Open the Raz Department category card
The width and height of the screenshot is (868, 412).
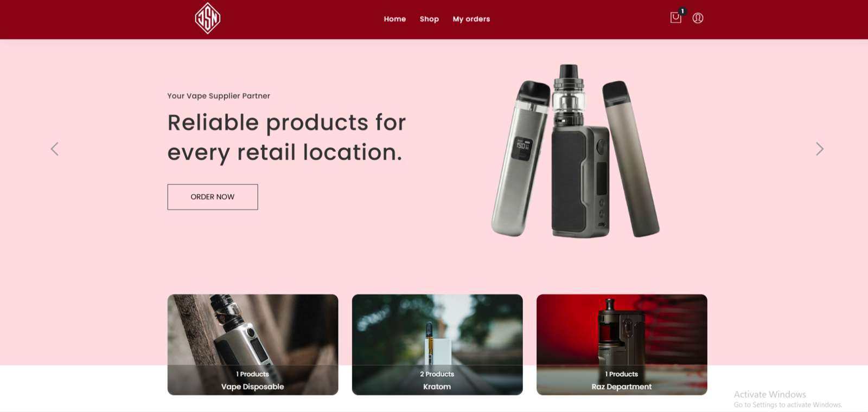click(622, 345)
